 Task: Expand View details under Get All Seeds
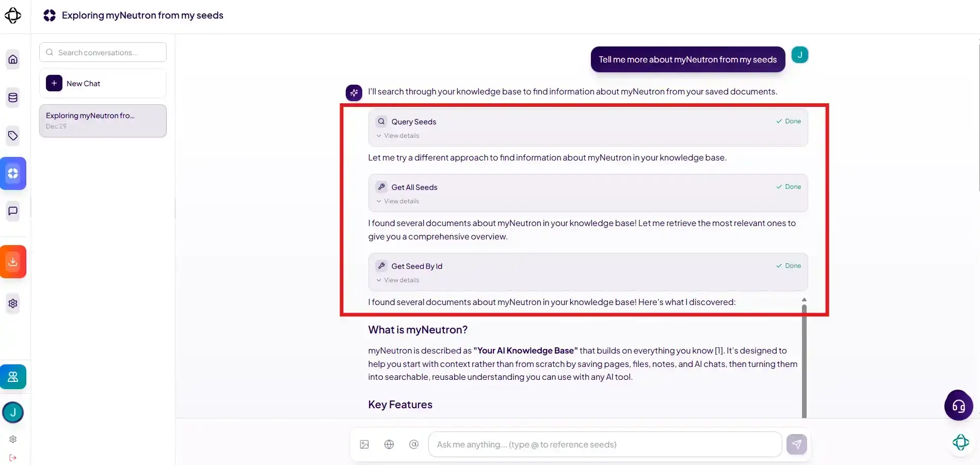[398, 201]
